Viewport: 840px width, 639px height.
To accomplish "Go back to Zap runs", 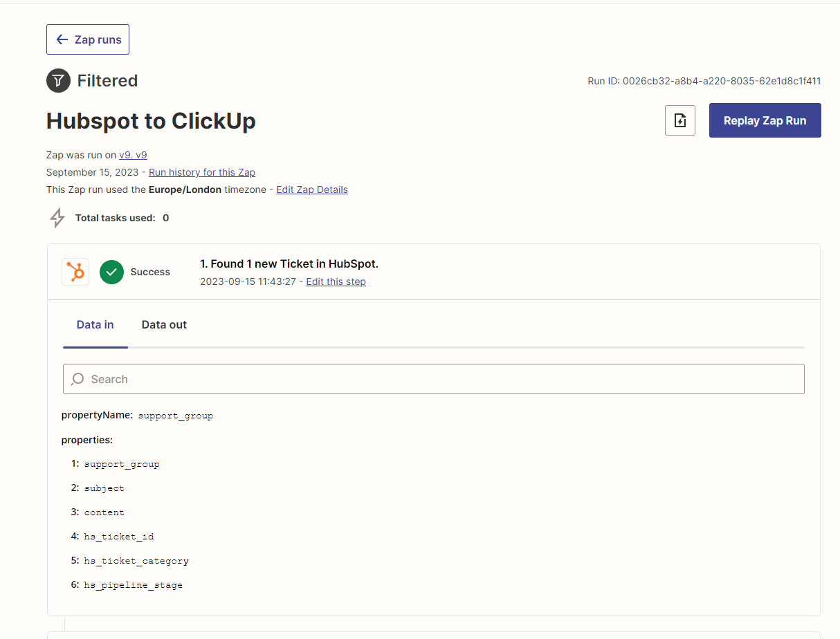I will [x=88, y=39].
